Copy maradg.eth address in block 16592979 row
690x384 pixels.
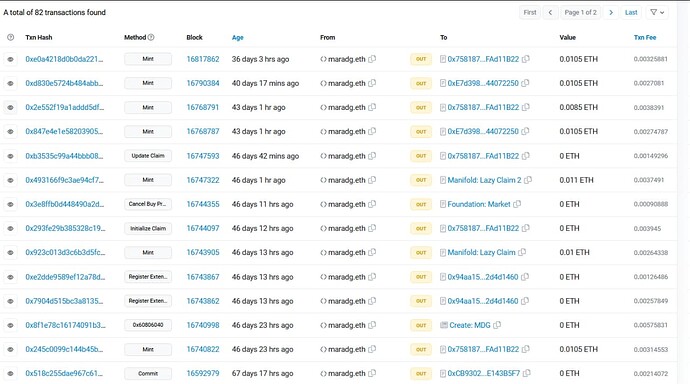pyautogui.click(x=372, y=373)
